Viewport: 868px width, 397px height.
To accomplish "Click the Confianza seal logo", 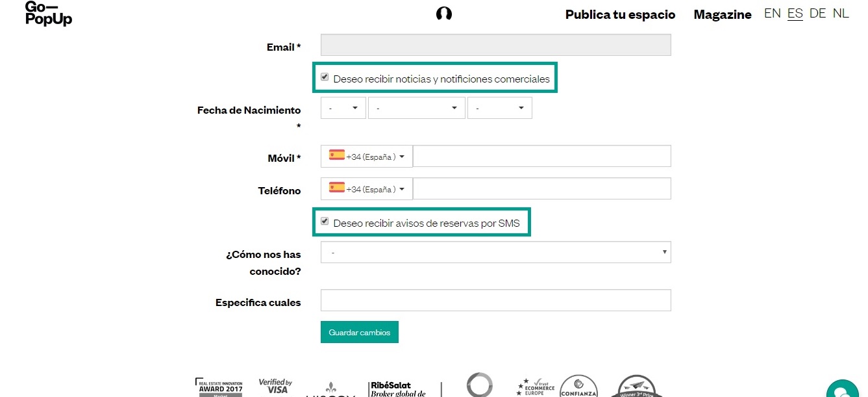I will [x=578, y=386].
